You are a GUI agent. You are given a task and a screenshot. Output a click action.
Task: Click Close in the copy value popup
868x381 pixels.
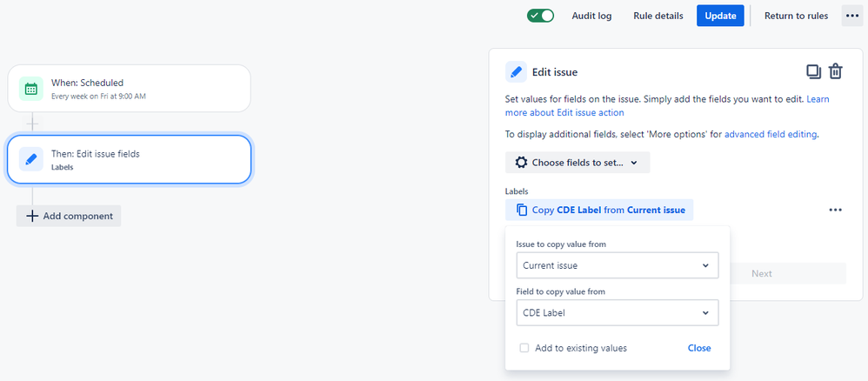click(699, 348)
